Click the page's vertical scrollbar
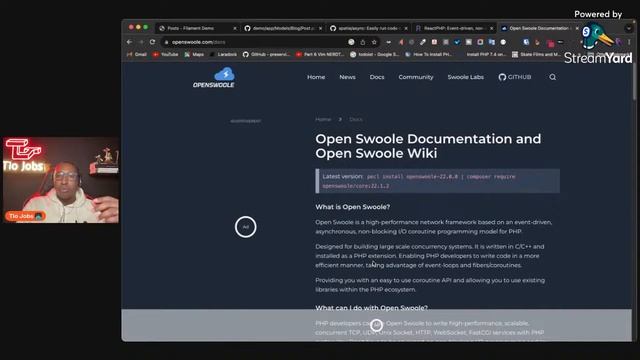This screenshot has width=640, height=360. point(634,82)
